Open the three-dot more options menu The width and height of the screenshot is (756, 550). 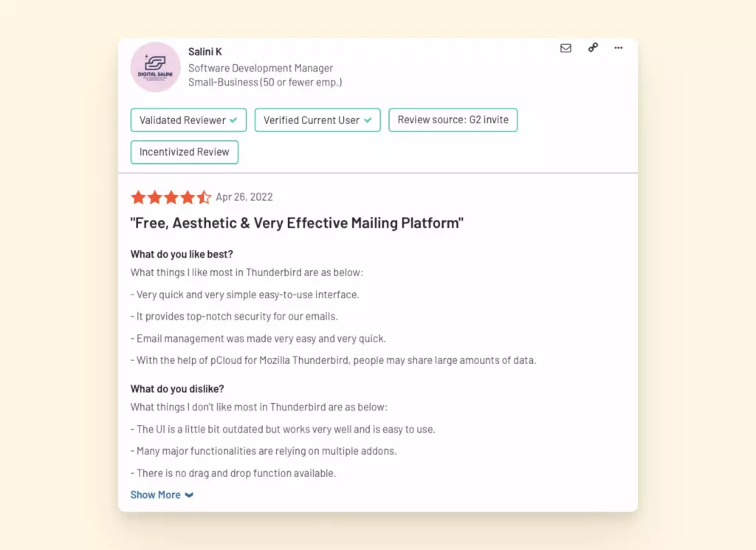click(x=619, y=48)
